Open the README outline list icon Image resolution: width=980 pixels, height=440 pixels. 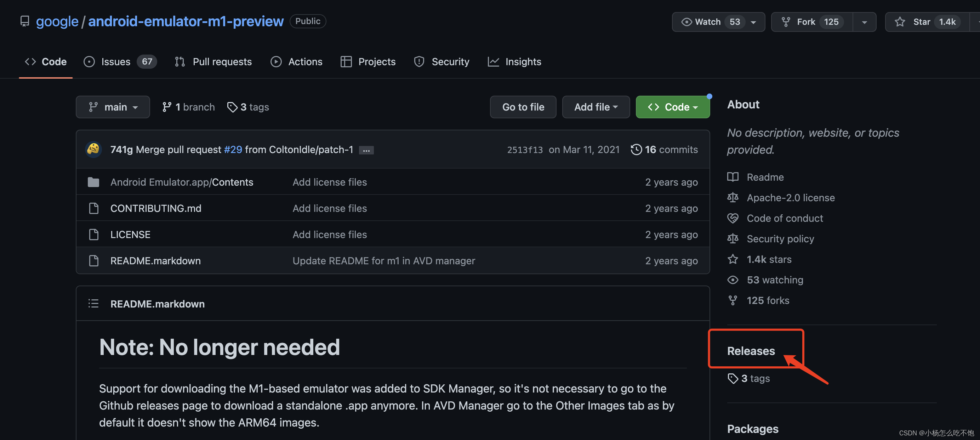93,303
